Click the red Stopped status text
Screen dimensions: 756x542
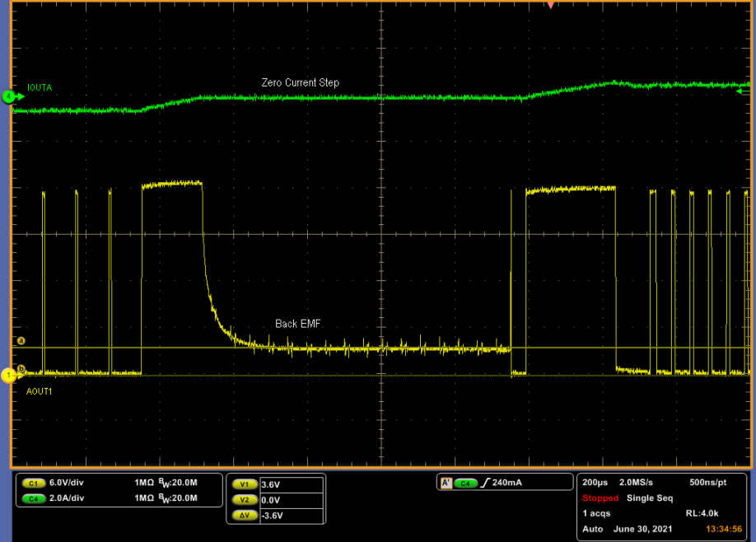coord(600,498)
